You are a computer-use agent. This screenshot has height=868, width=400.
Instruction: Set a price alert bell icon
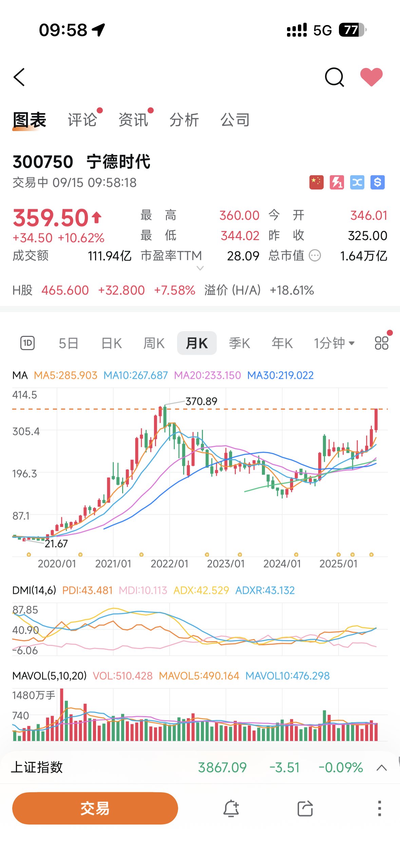(231, 808)
